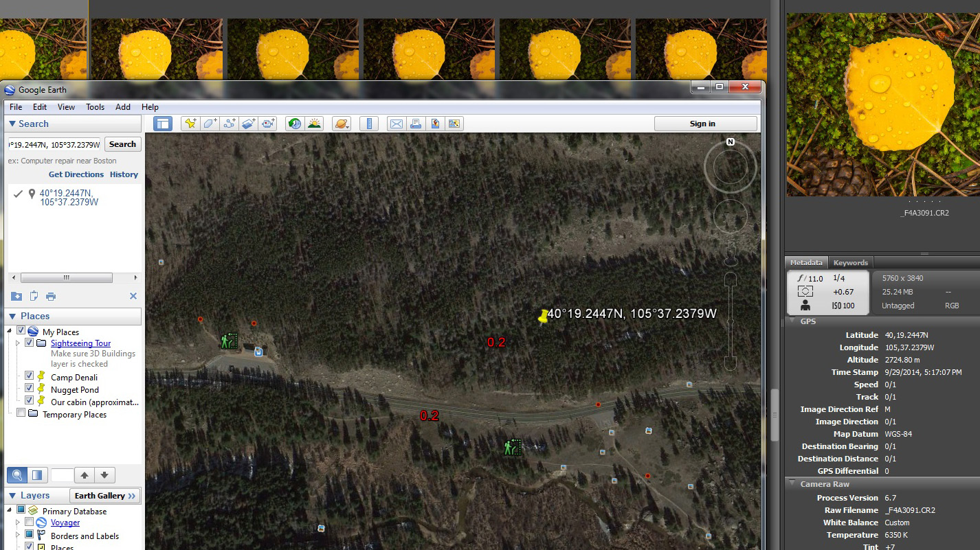Collapse the Places panel header
This screenshot has width=980, height=550.
(x=71, y=316)
